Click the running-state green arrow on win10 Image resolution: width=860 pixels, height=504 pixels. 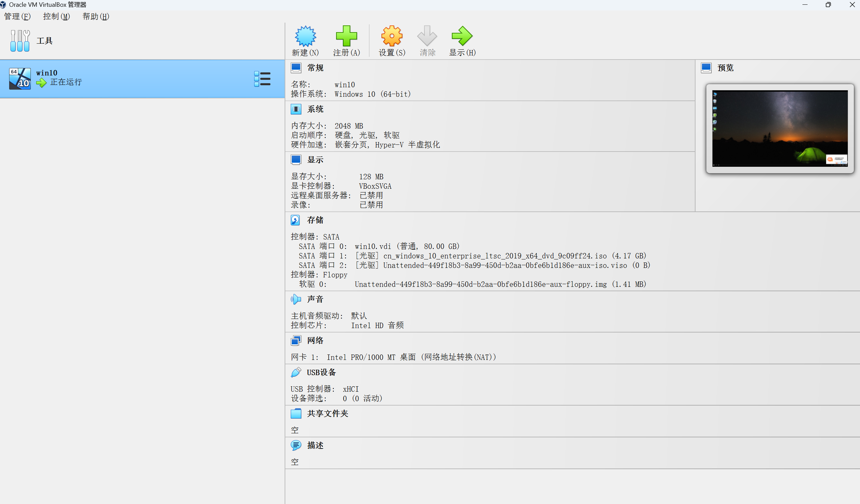click(41, 83)
